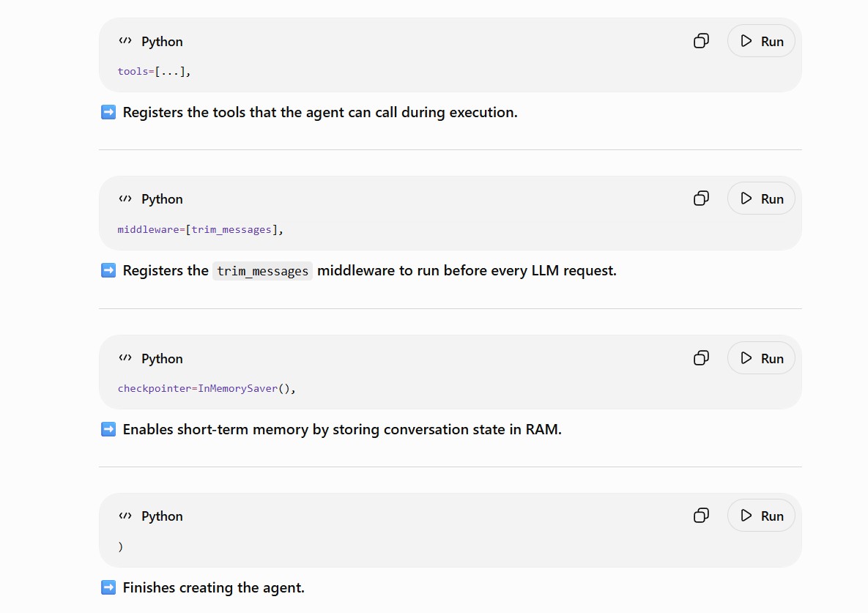
Task: Click code icon in the middleware block header
Action: 125,198
